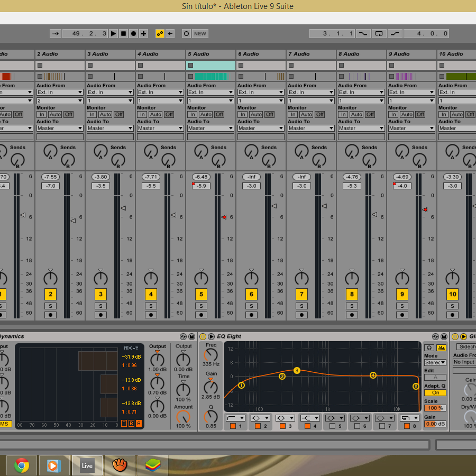Image resolution: width=476 pixels, height=476 pixels.
Task: Click EQ Eight hot-swap preset icon
Action: click(435, 337)
